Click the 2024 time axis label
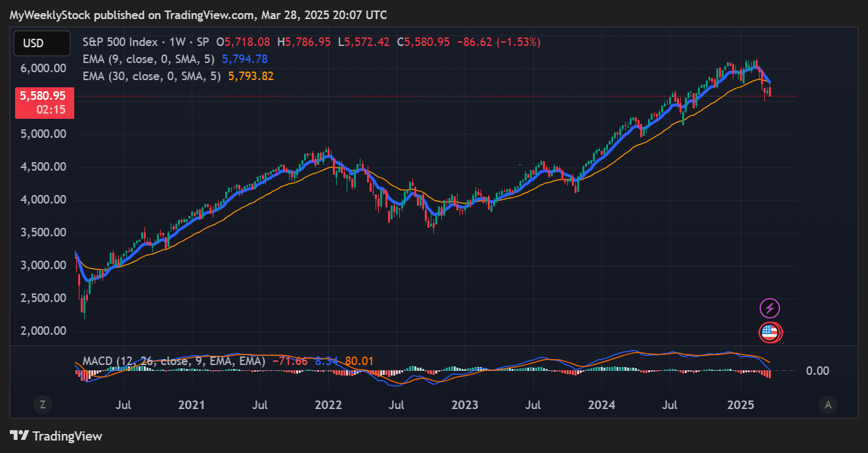 tap(603, 405)
